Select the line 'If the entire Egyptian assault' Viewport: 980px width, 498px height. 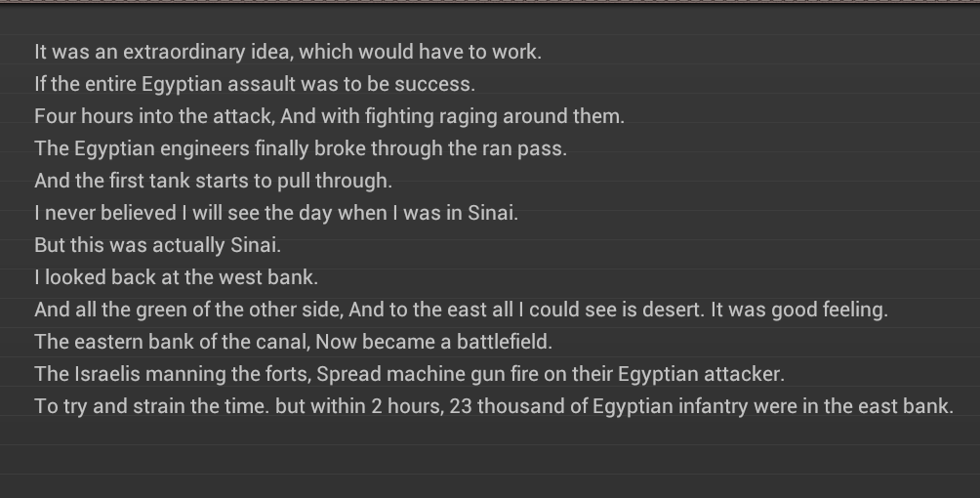[255, 84]
